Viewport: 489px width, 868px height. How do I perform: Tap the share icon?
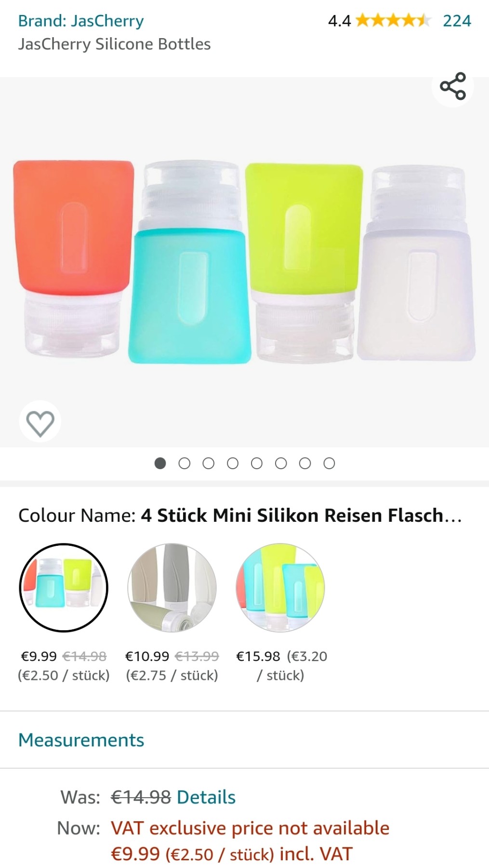pyautogui.click(x=453, y=86)
